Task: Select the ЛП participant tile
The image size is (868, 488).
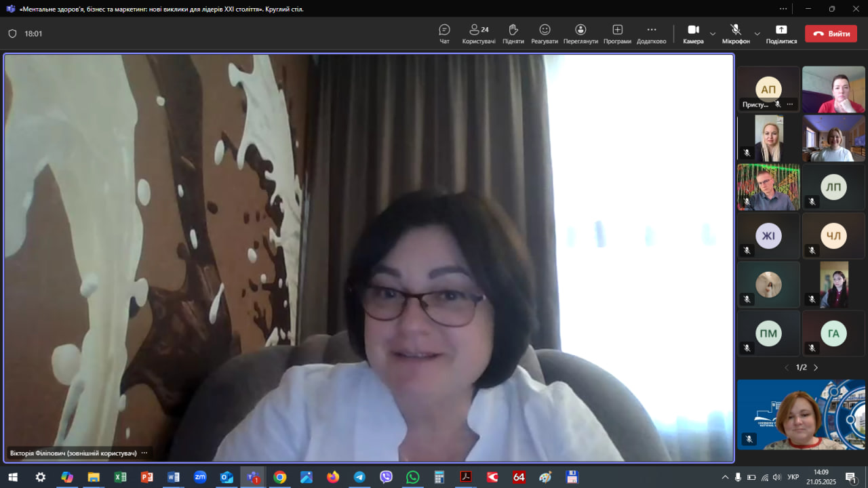Action: click(x=833, y=187)
